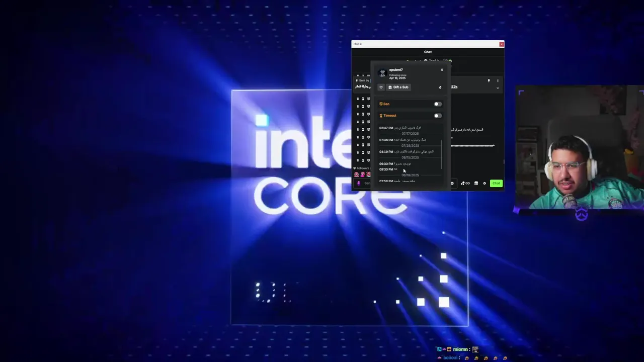
Task: Open channel points with the infinity icon
Action: pos(465,184)
